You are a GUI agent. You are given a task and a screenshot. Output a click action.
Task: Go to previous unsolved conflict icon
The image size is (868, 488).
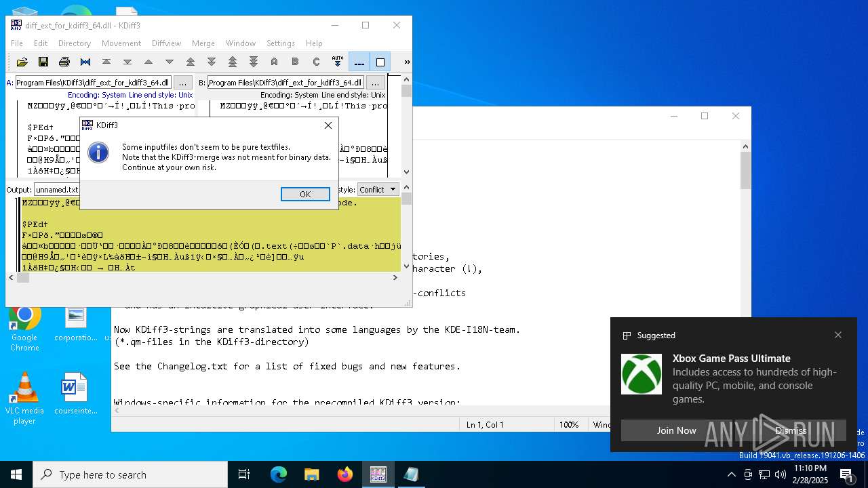(x=233, y=62)
